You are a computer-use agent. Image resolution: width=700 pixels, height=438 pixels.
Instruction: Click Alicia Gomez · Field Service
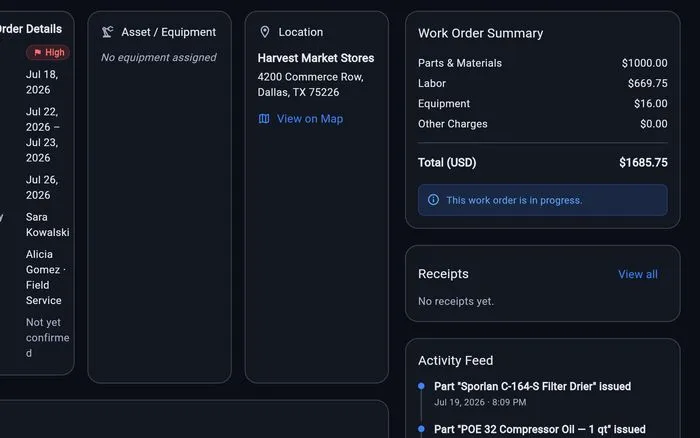tap(46, 277)
